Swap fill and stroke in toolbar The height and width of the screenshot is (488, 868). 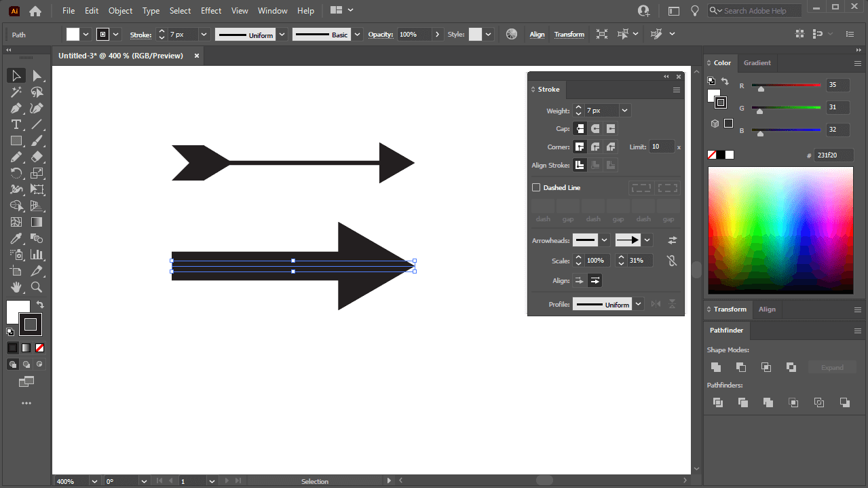40,305
